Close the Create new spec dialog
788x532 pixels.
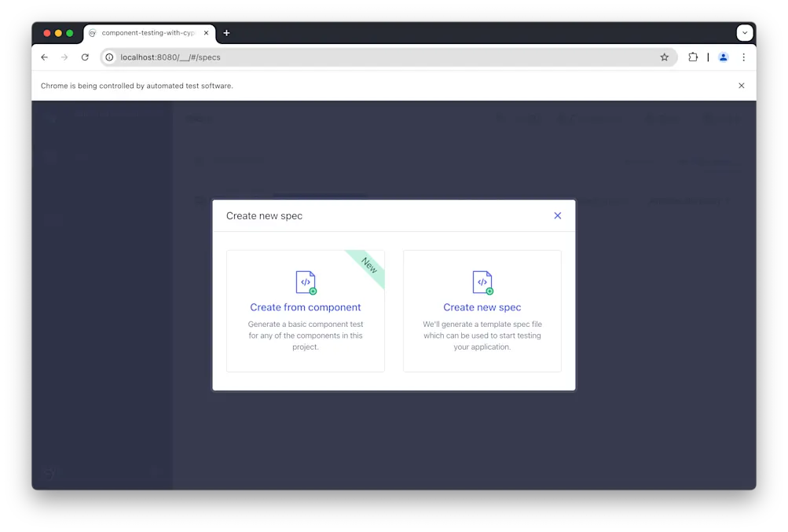point(557,215)
